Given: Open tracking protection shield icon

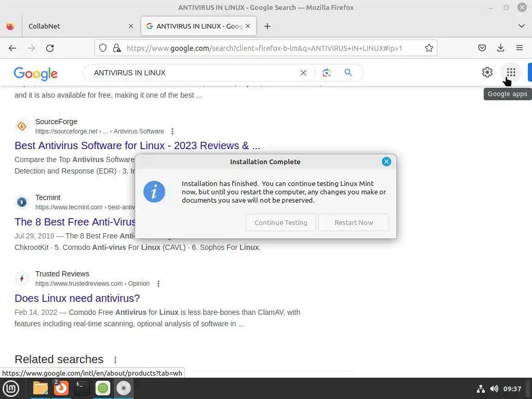Looking at the screenshot, I should tap(103, 48).
